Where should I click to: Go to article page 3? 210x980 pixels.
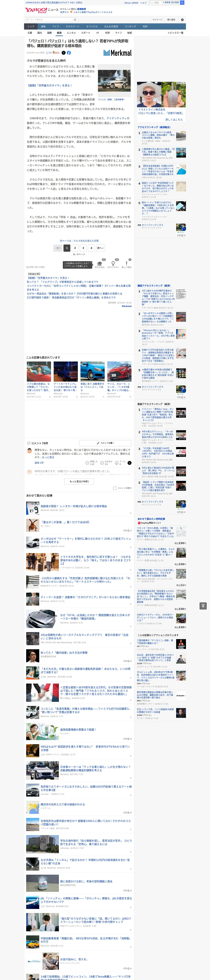83,248
